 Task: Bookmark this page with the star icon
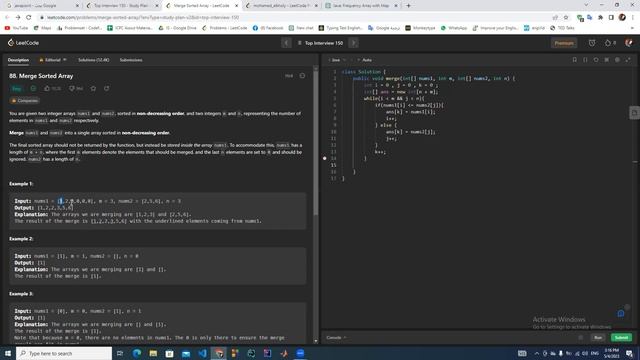(x=566, y=18)
